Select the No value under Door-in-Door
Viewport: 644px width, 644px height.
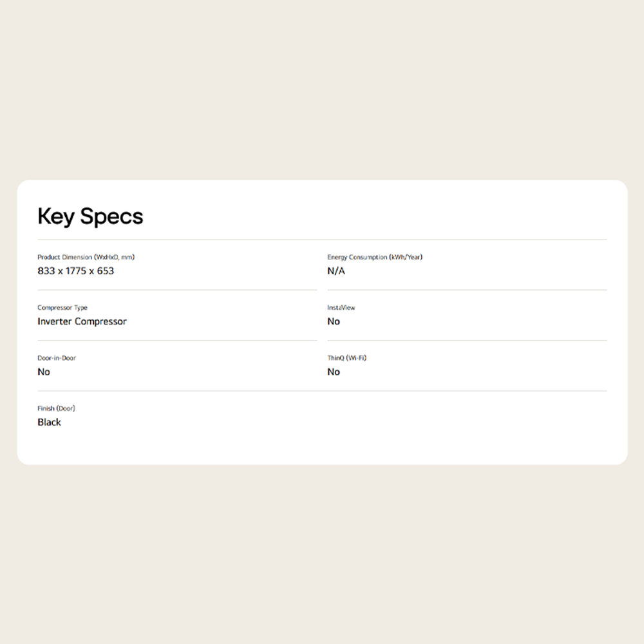point(44,372)
